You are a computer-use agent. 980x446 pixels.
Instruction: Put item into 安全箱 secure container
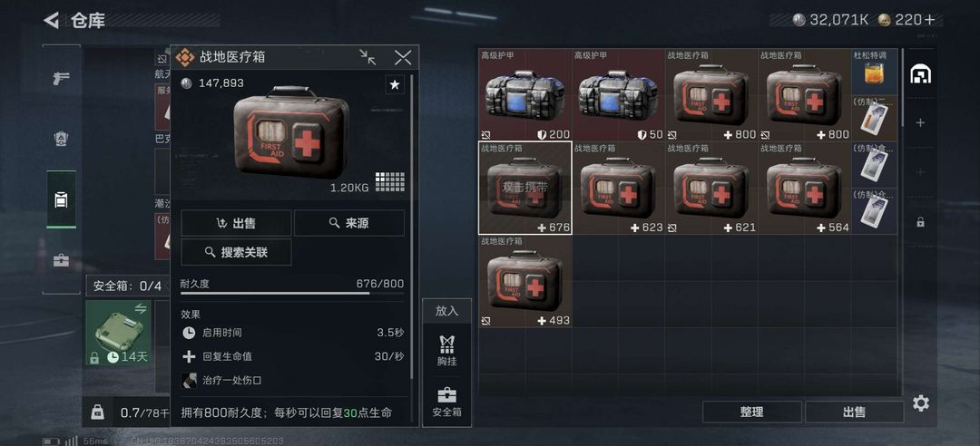click(x=446, y=402)
